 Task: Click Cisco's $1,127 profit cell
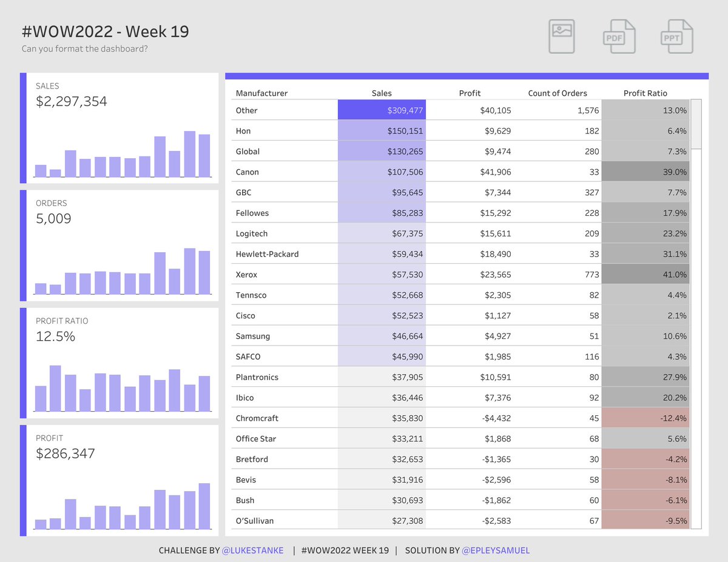point(470,315)
